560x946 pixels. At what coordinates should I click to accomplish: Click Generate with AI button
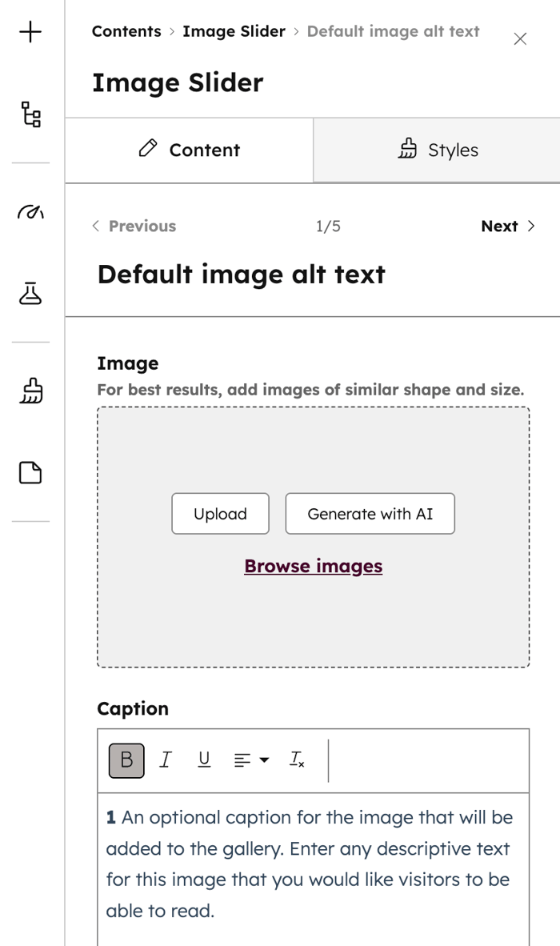click(370, 514)
